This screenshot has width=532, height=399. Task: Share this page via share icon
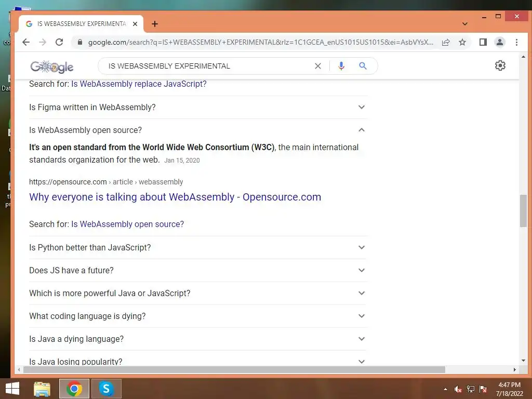point(446,42)
